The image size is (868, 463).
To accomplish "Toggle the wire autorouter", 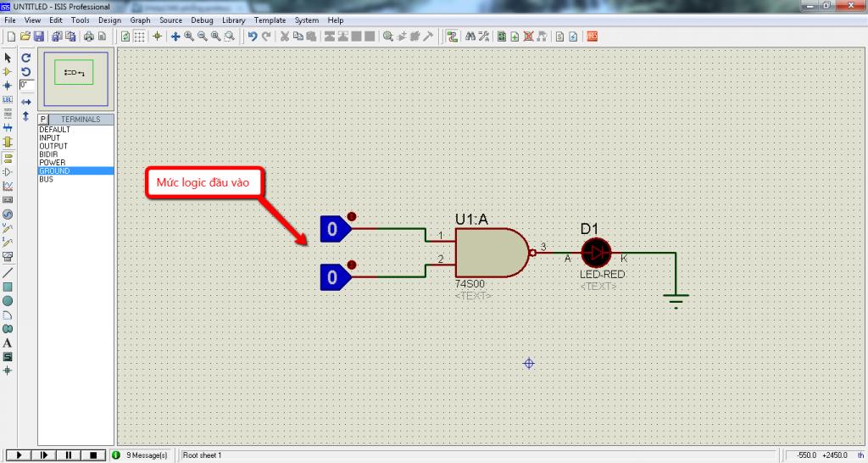I will click(453, 36).
